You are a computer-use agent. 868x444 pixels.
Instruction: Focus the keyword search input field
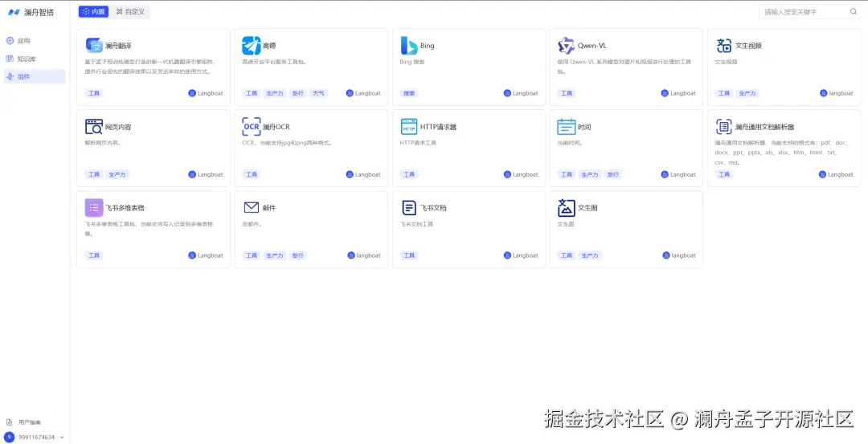(x=810, y=11)
